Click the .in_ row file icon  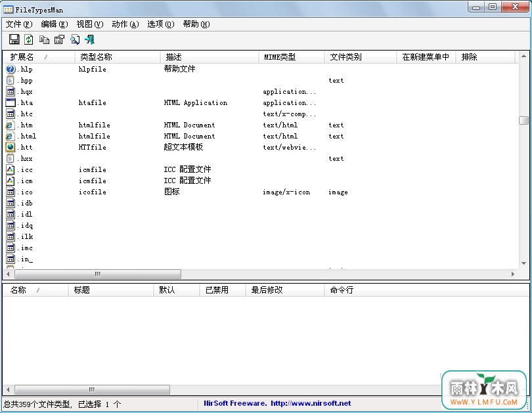11,259
